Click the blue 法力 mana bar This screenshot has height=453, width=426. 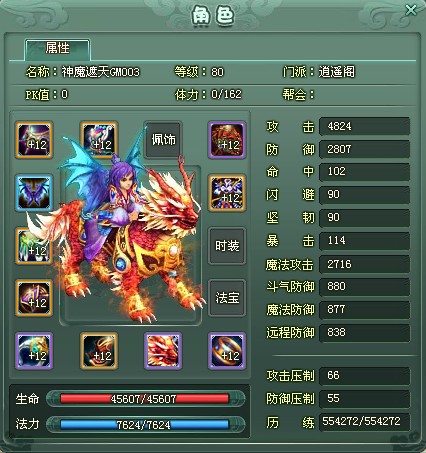pos(145,425)
